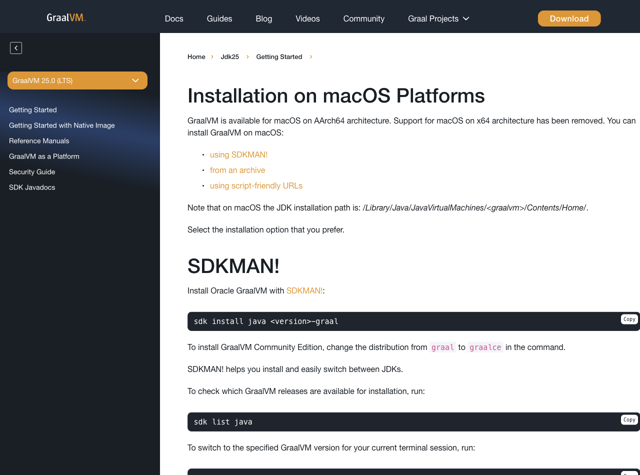
Task: Jump to the using SDKMAN! section
Action: click(238, 155)
